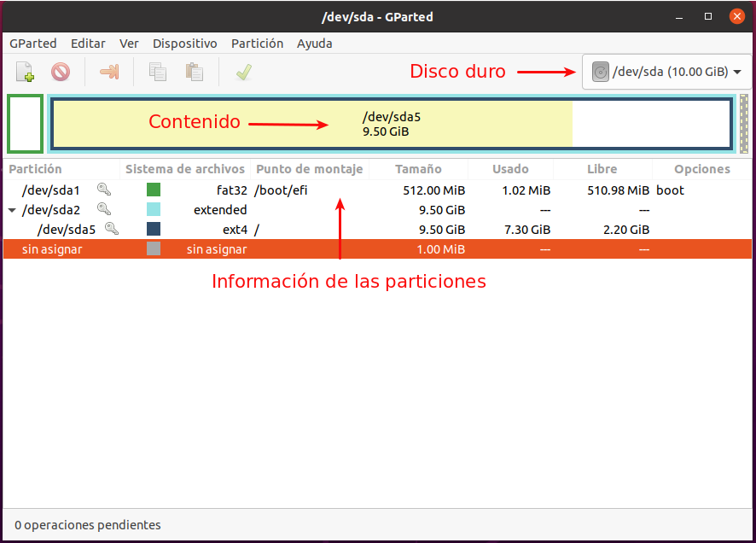Click the Paste Partition icon
Viewport: 756px width, 543px height.
coord(194,71)
